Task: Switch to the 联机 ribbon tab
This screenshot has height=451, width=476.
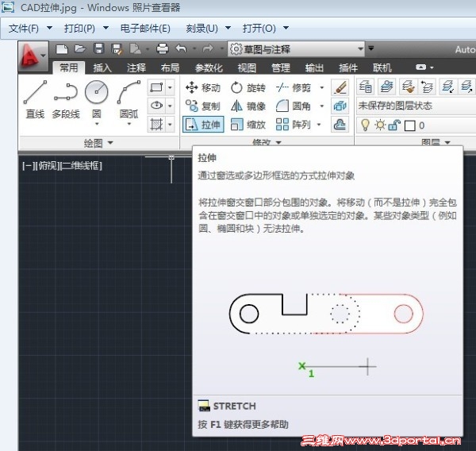Action: tap(382, 67)
